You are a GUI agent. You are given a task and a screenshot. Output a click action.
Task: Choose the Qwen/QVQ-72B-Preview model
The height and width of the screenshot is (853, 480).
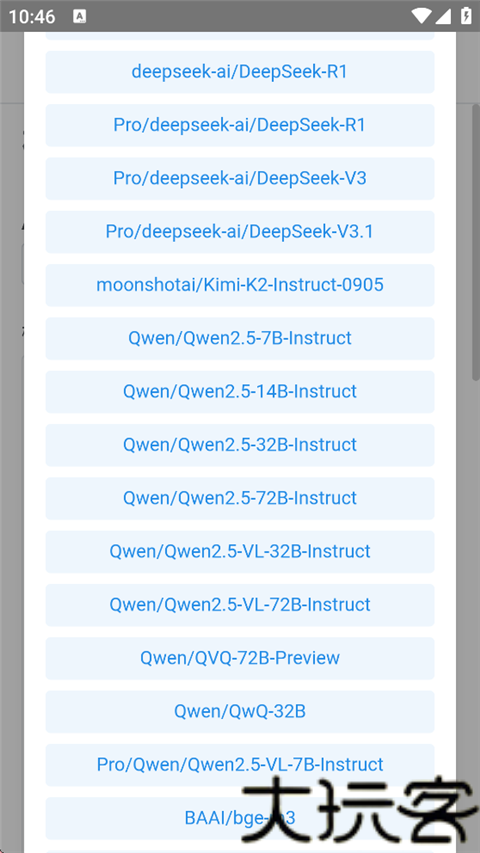239,658
